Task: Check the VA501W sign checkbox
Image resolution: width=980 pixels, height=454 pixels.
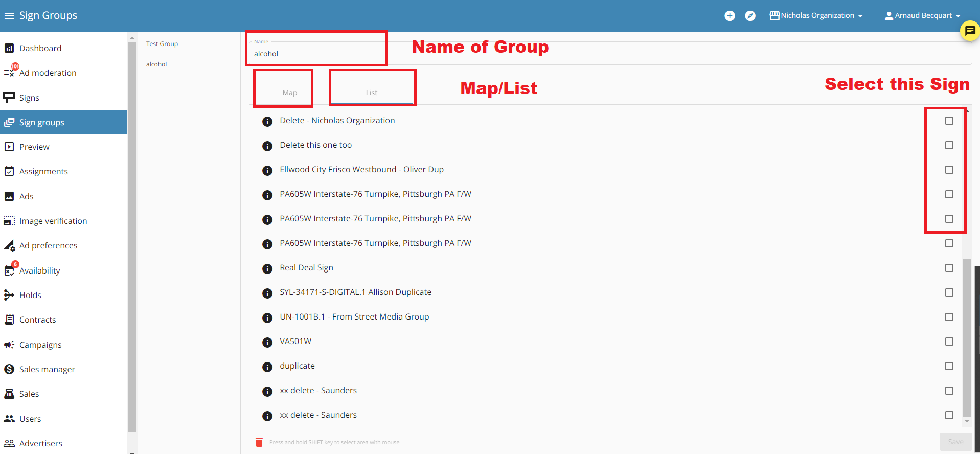Action: coord(949,342)
